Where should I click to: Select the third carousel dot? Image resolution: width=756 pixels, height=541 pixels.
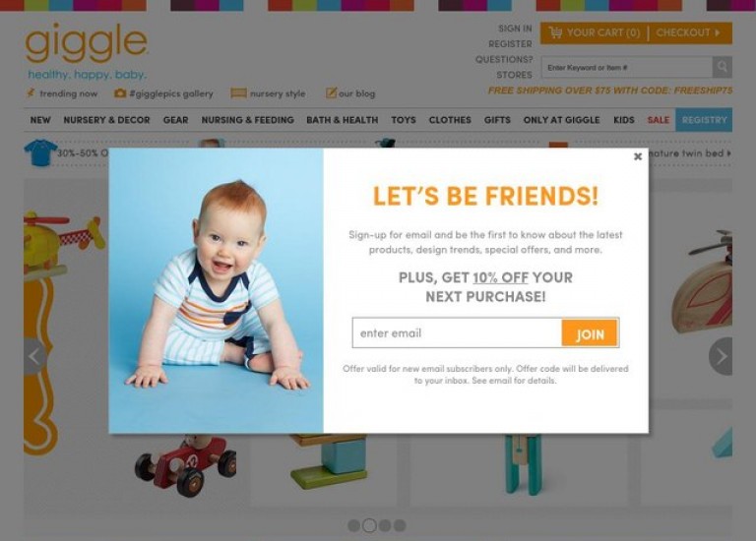click(385, 525)
